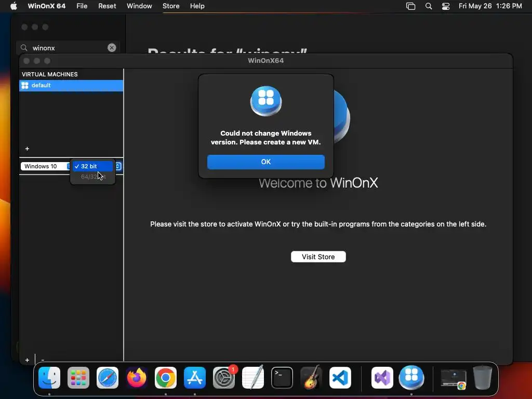Open the WinOnX 64 app menu
532x399 pixels.
tap(46, 6)
